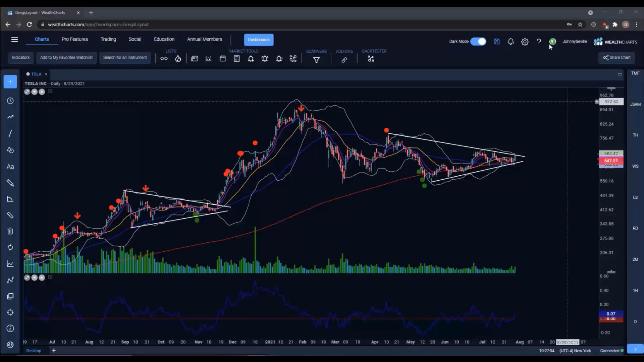This screenshot has height=362, width=644.
Task: Save the workspace with the floppy disk icon
Action: click(497, 42)
